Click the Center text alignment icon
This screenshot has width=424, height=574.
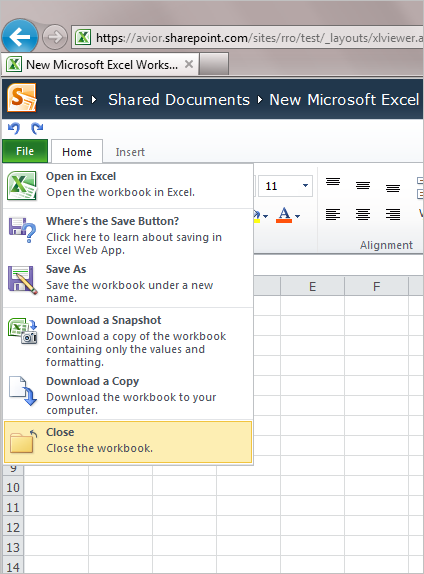pos(363,214)
